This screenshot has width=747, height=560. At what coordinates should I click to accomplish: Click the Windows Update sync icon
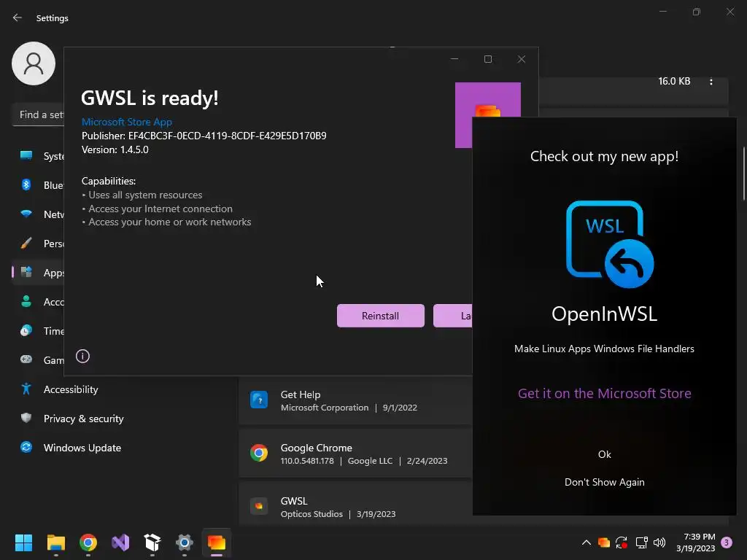pyautogui.click(x=26, y=447)
